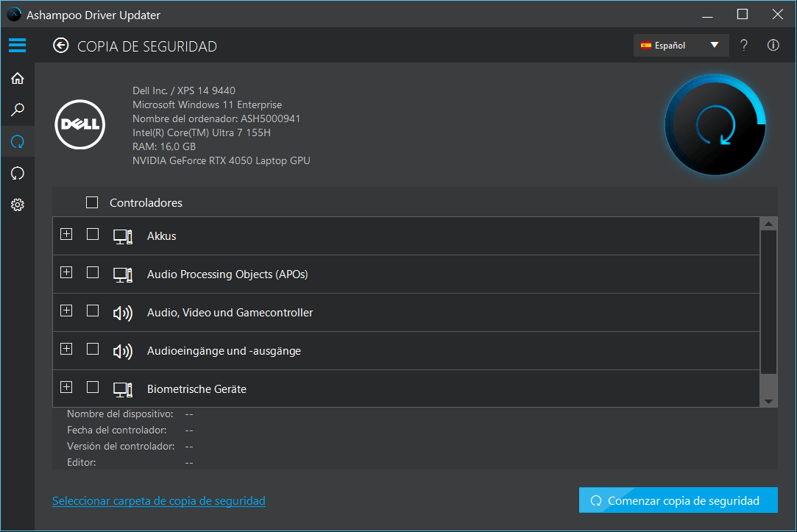797x532 pixels.
Task: Click Comenzar copia de seguridad button
Action: 678,500
